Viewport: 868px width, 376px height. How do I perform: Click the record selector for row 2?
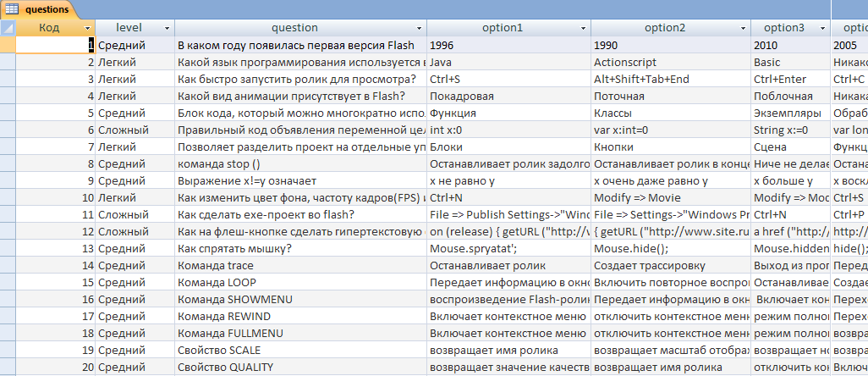coord(8,63)
